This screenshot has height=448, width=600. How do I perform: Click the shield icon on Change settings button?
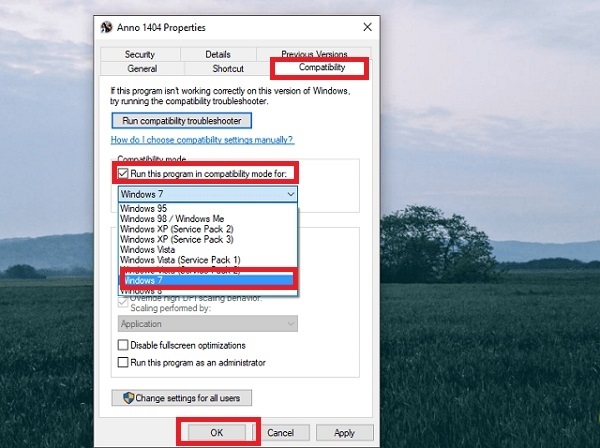(129, 398)
